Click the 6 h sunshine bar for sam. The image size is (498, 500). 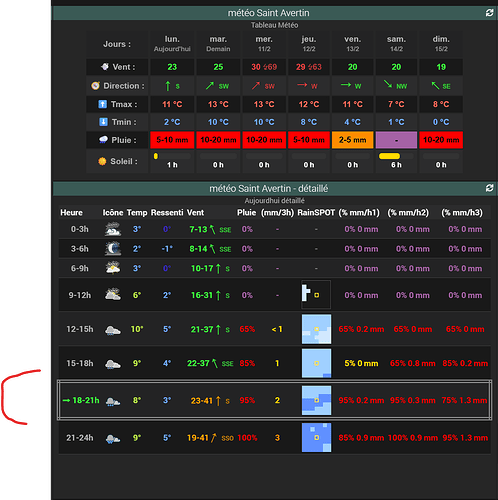(x=389, y=156)
